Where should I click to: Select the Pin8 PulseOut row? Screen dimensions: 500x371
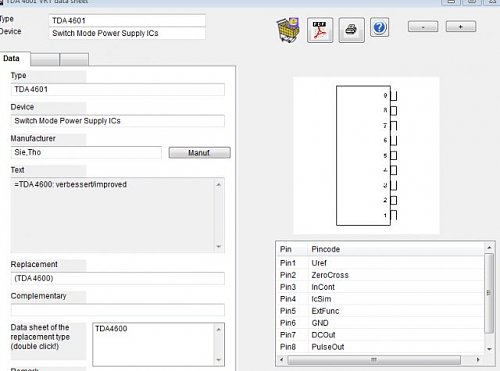tap(380, 347)
